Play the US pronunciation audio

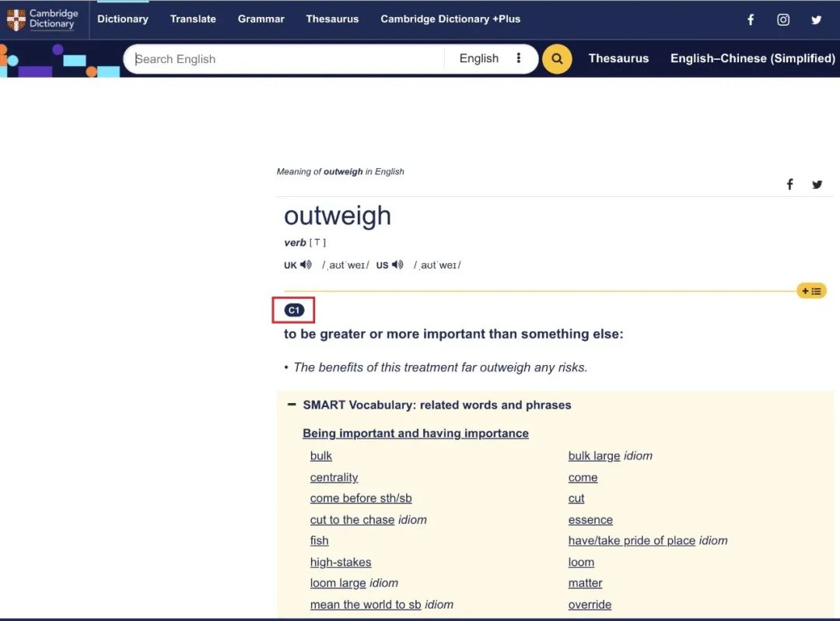click(x=397, y=265)
